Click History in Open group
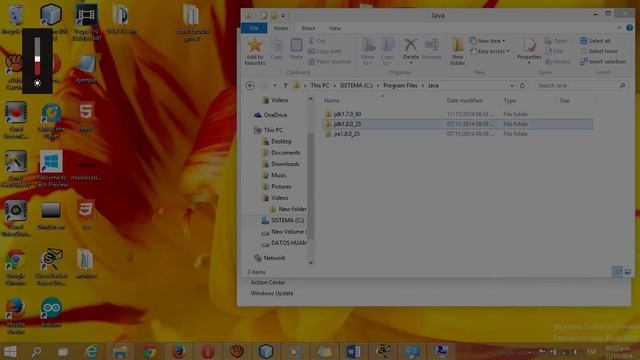640x360 pixels. (558, 62)
